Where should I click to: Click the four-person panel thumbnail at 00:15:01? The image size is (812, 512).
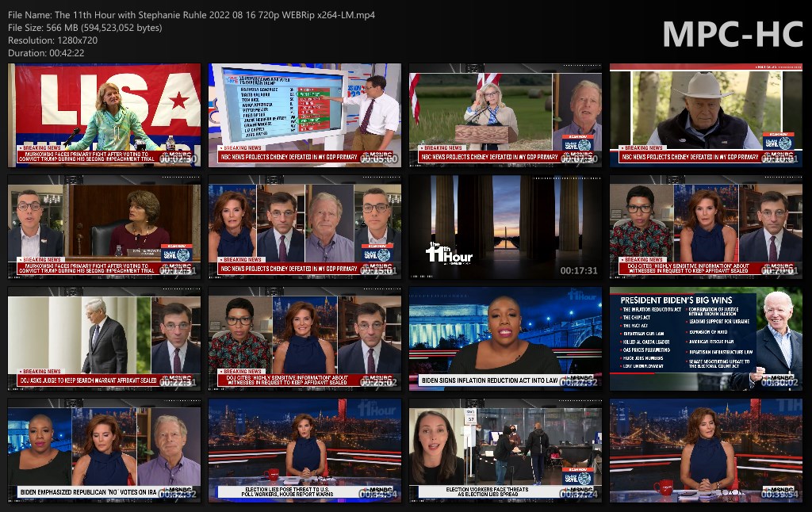304,227
